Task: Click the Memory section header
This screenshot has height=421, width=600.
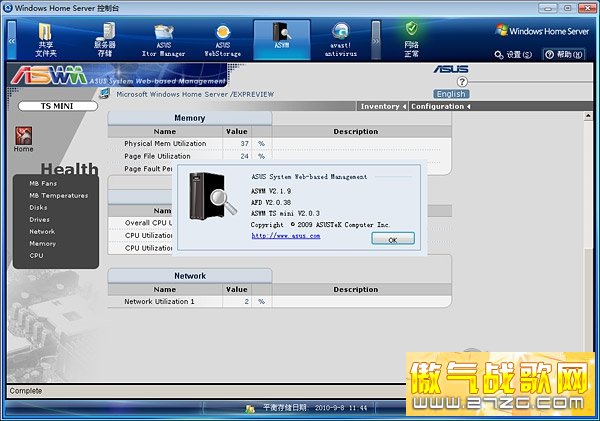Action: coord(190,118)
